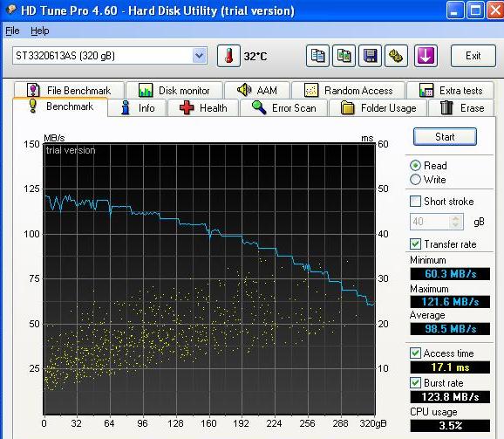
Task: Open the Help menu
Action: 40,31
